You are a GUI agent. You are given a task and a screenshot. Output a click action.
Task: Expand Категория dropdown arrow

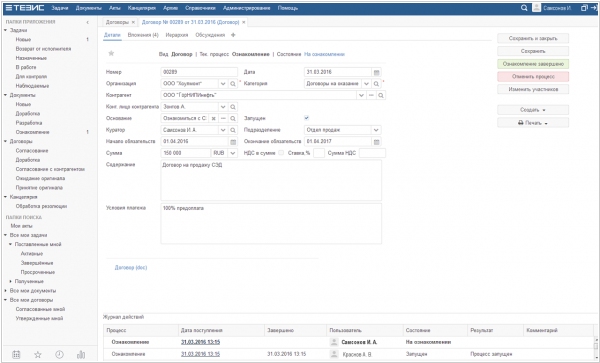(367, 84)
